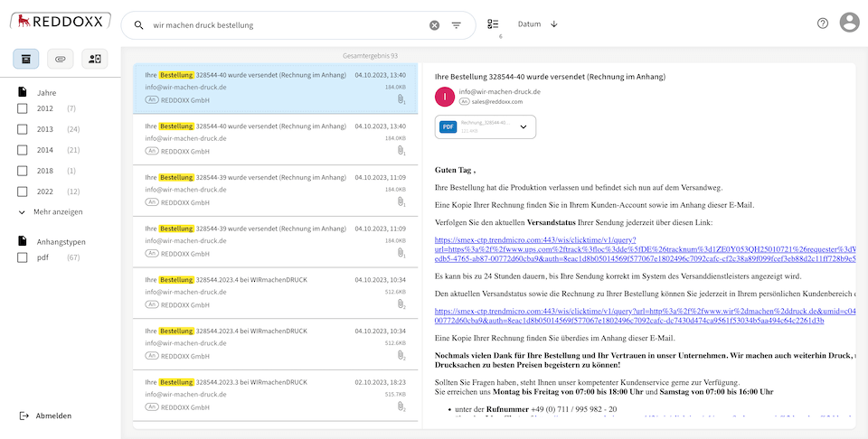868x439 pixels.
Task: Open the selected 328544-40 email at 13:40
Action: pos(275,88)
